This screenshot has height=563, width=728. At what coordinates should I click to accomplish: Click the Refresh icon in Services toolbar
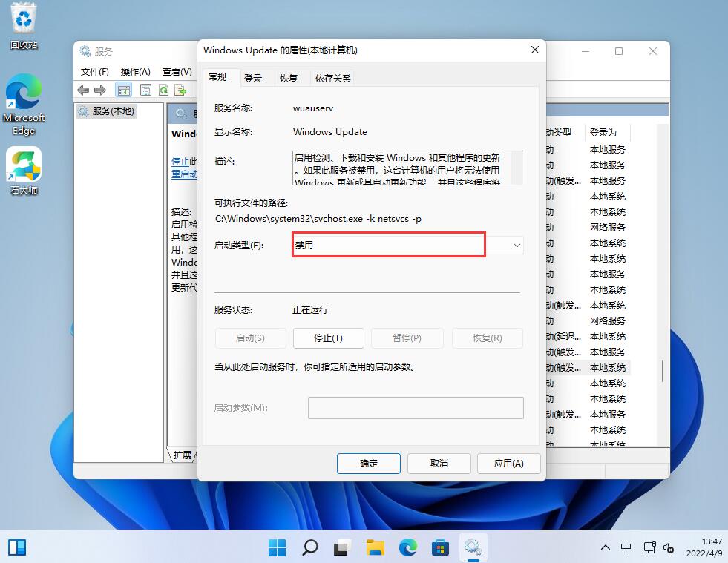(163, 90)
